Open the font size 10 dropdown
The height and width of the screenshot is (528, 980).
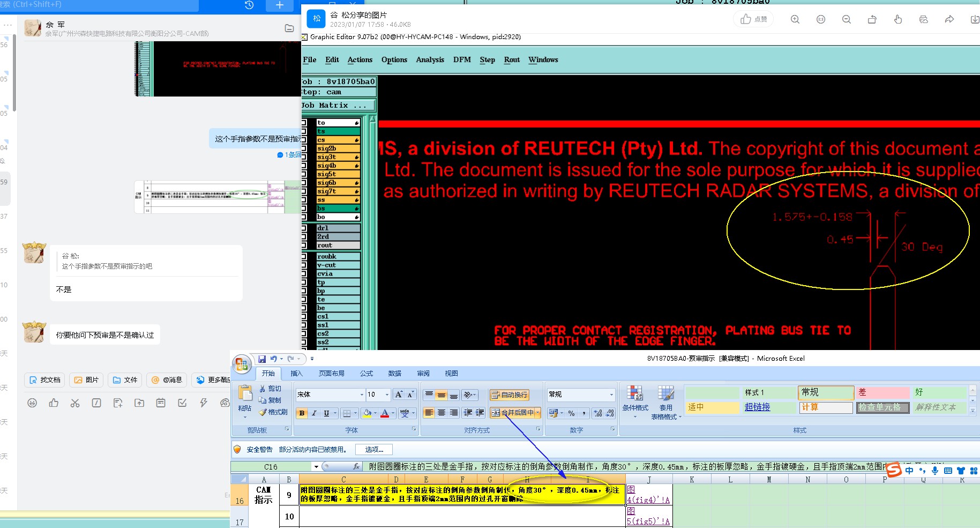coord(387,395)
